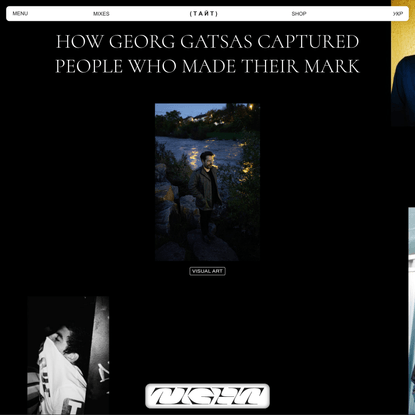Open the MENU in the top bar
Viewport: 415px width, 415px height.
[x=20, y=14]
